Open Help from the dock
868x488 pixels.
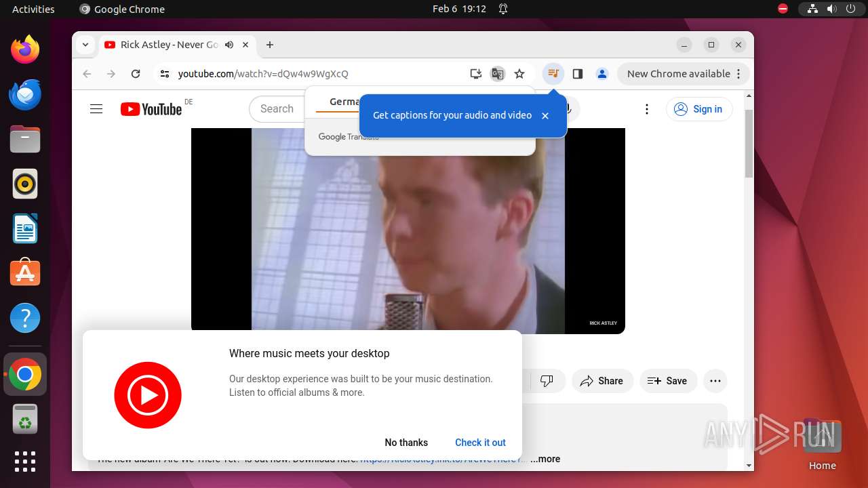pos(25,318)
